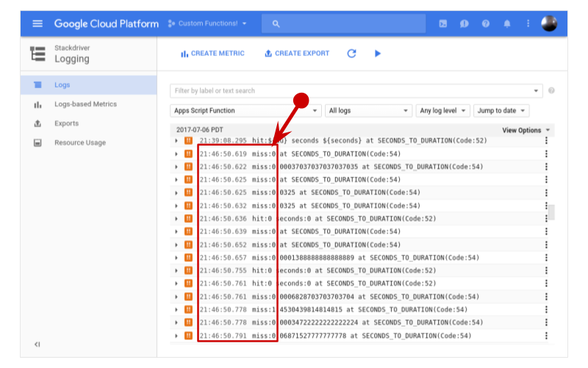Click the log list scrollbar thumb
The image size is (588, 368).
tap(552, 212)
